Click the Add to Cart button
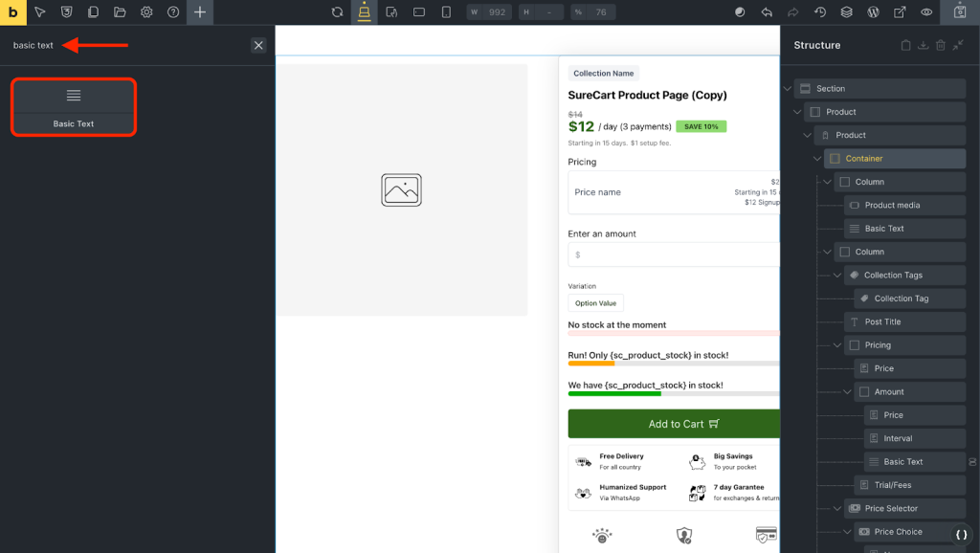The width and height of the screenshot is (980, 553). pyautogui.click(x=674, y=424)
